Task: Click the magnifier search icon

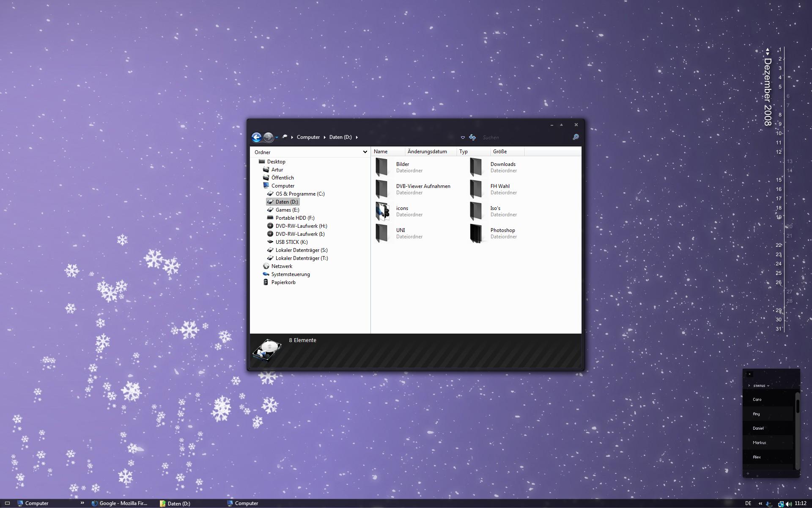Action: (x=576, y=137)
